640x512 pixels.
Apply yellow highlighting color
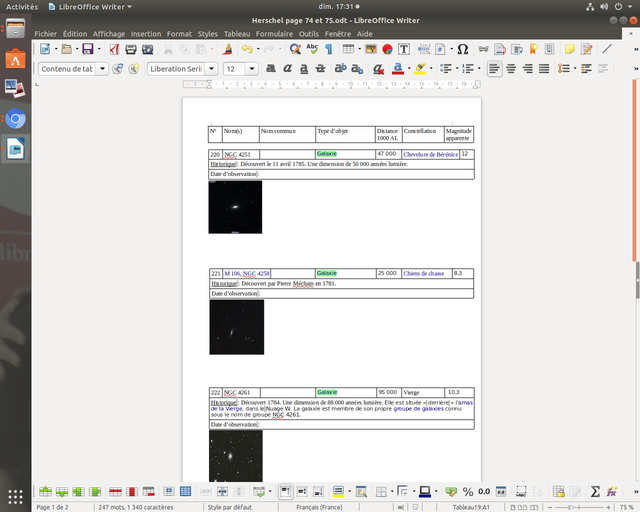[420, 69]
